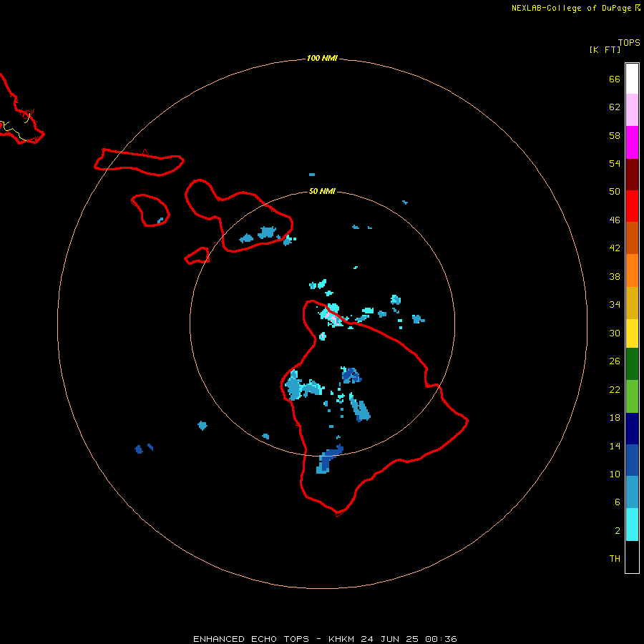Click the dark orange legend swatch
The height and width of the screenshot is (644, 644).
tap(632, 238)
